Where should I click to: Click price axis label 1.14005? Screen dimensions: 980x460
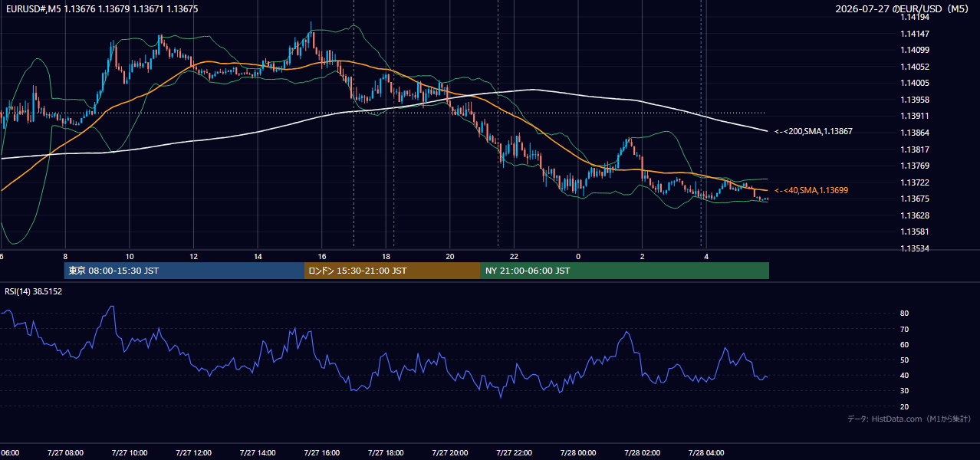914,83
